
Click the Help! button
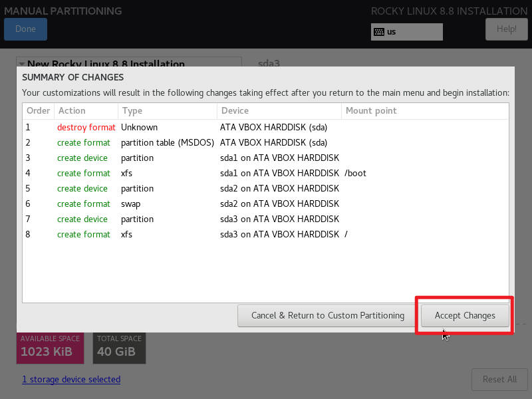pos(506,29)
